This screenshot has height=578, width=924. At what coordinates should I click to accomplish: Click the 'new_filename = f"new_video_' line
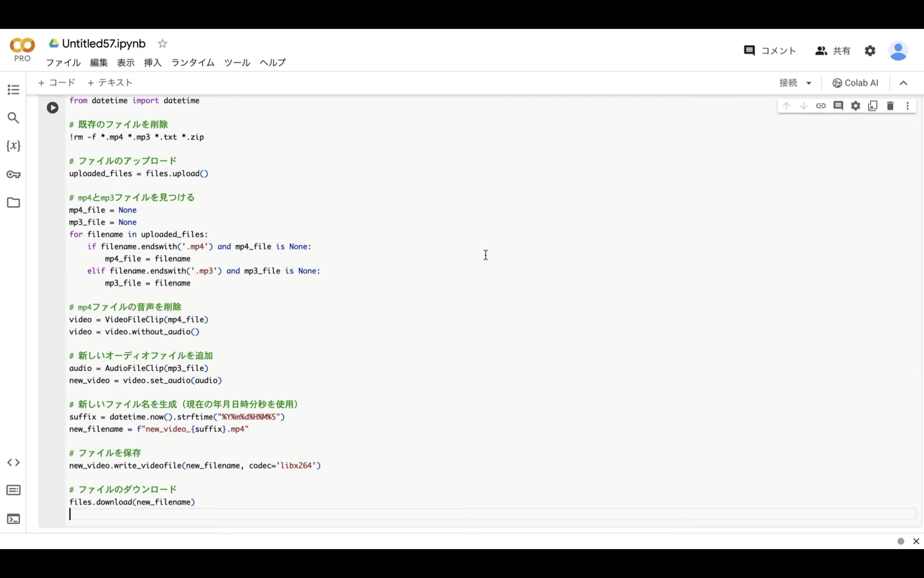click(159, 429)
